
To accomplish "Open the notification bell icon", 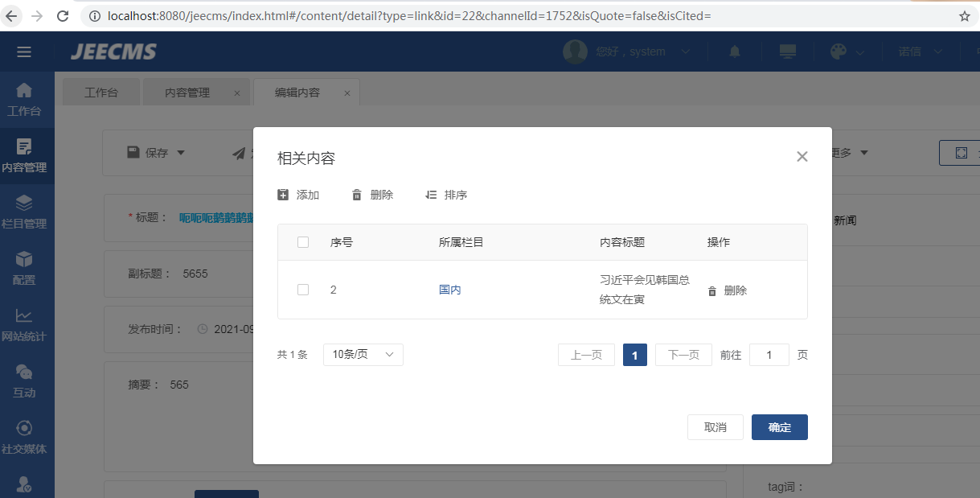I will coord(734,51).
